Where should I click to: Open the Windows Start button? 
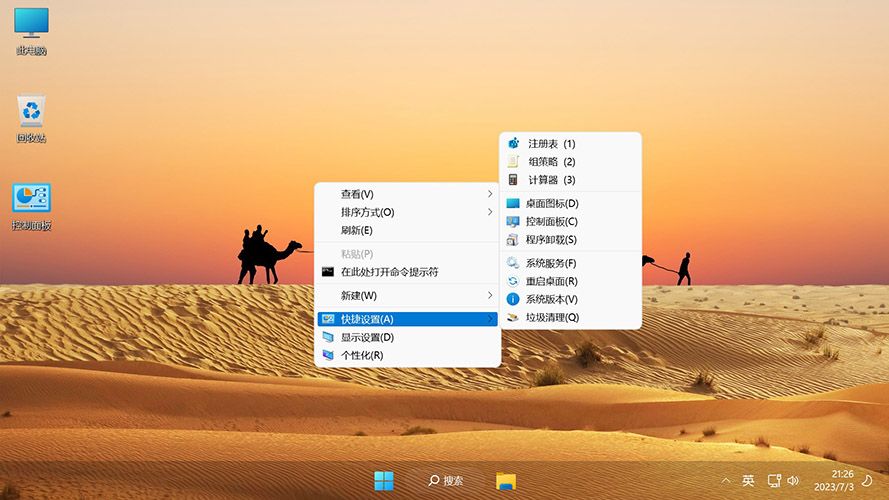(384, 481)
